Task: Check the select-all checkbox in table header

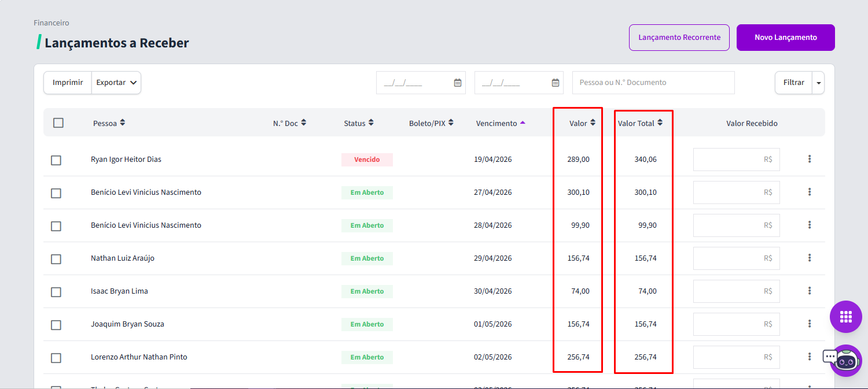Action: point(58,123)
